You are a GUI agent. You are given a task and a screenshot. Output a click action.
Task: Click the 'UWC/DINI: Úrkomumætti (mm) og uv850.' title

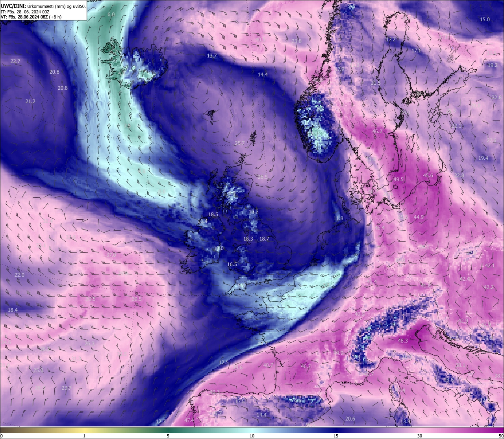pos(43,6)
